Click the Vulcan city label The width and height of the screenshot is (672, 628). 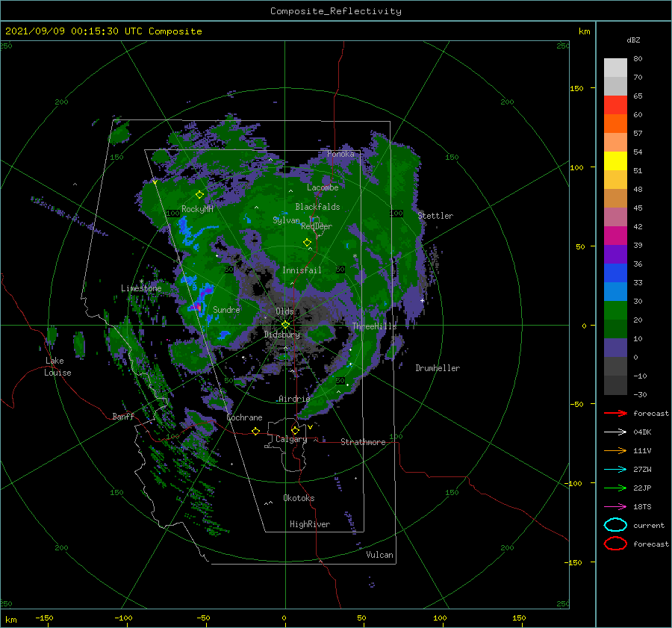point(379,555)
